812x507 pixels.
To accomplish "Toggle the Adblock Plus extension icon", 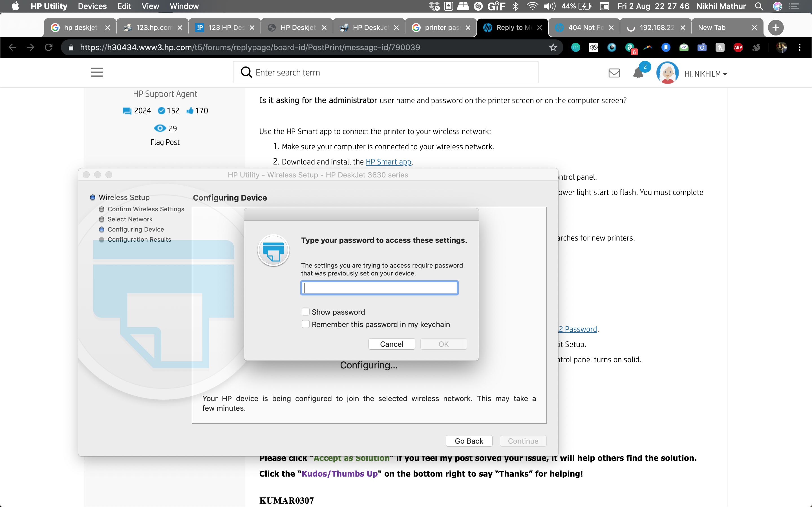I will click(738, 48).
